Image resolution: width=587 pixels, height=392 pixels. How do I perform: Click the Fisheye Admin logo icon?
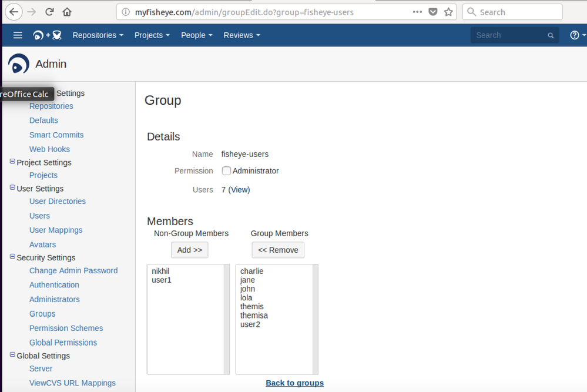point(19,63)
